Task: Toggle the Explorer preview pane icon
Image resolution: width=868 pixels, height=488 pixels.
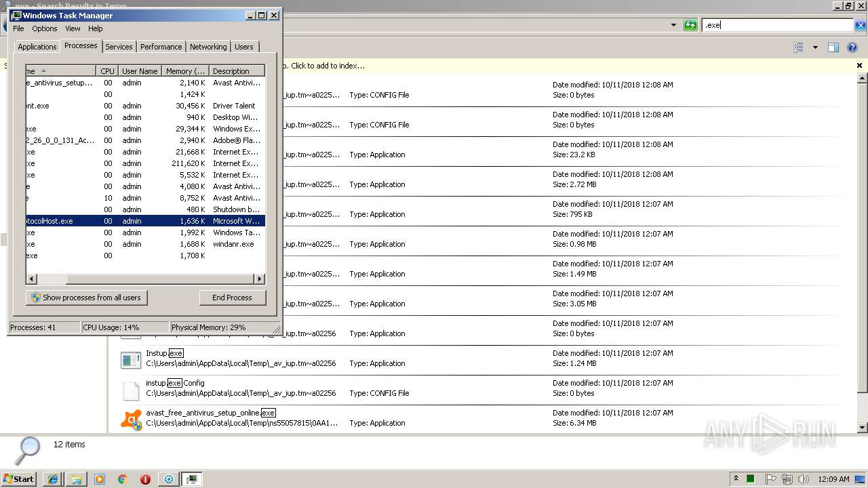Action: coord(833,47)
